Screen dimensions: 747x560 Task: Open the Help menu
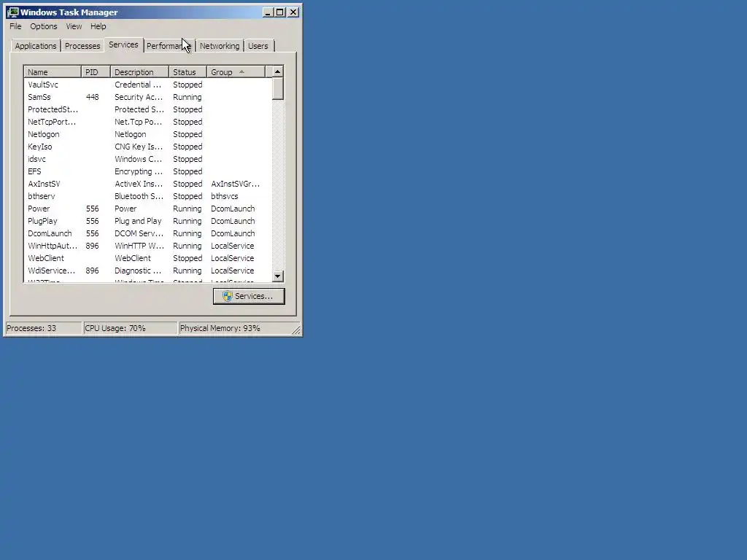click(x=98, y=26)
